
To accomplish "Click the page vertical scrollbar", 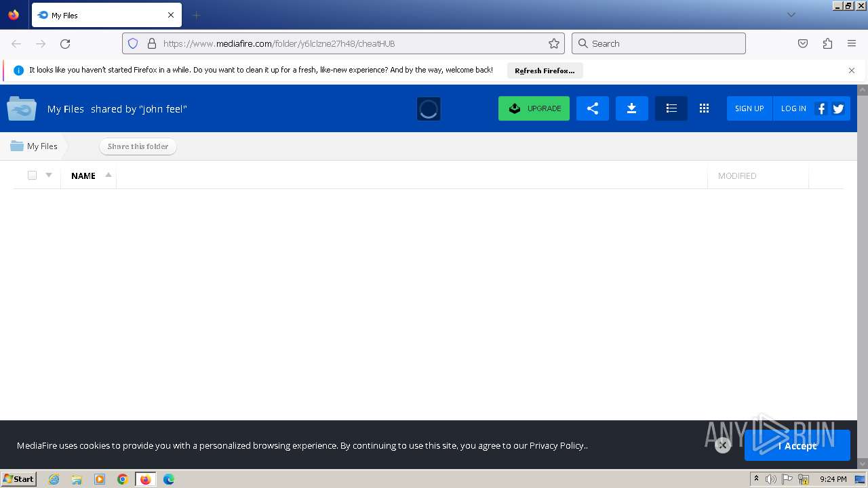I will pos(863,277).
